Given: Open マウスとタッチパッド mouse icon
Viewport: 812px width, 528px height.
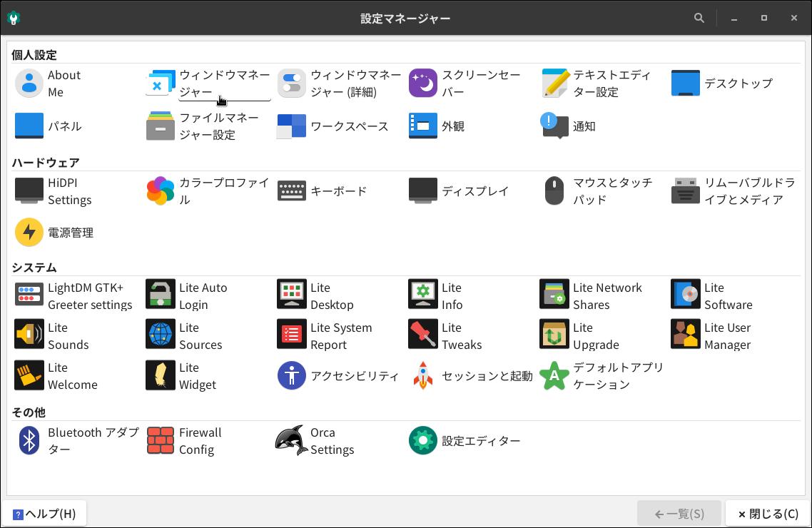Looking at the screenshot, I should 554,191.
